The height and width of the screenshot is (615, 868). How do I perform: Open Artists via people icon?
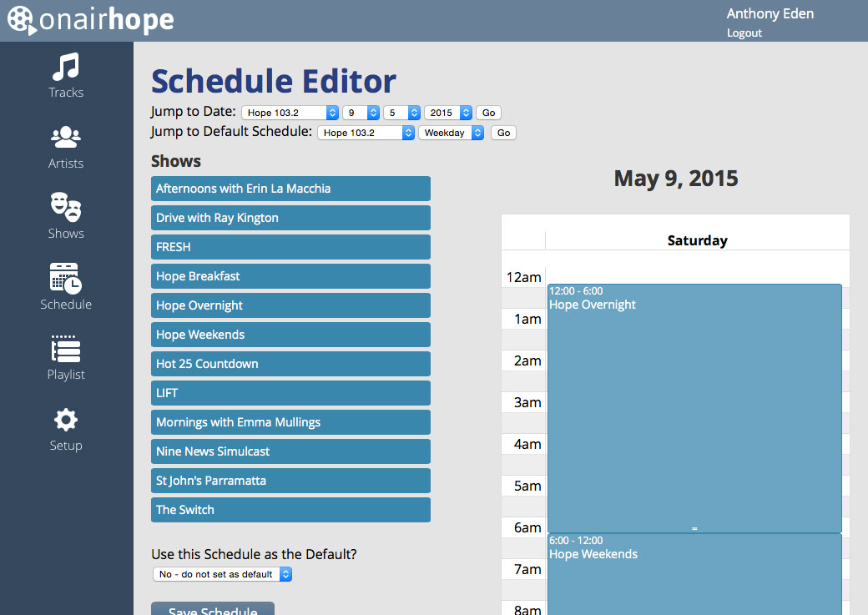coord(66,137)
